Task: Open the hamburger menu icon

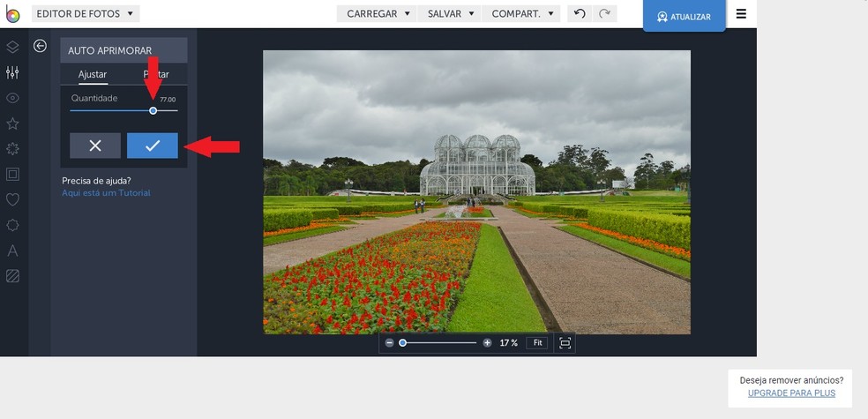Action: coord(741,14)
